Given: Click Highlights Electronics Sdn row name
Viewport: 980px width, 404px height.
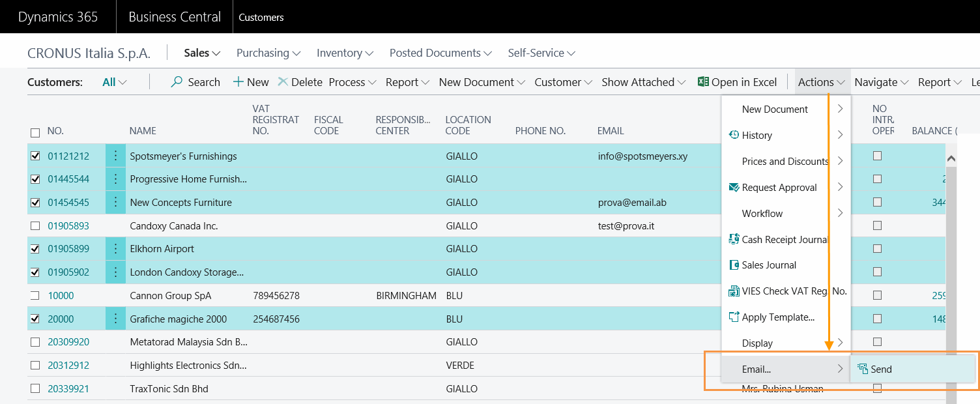Looking at the screenshot, I should click(189, 366).
